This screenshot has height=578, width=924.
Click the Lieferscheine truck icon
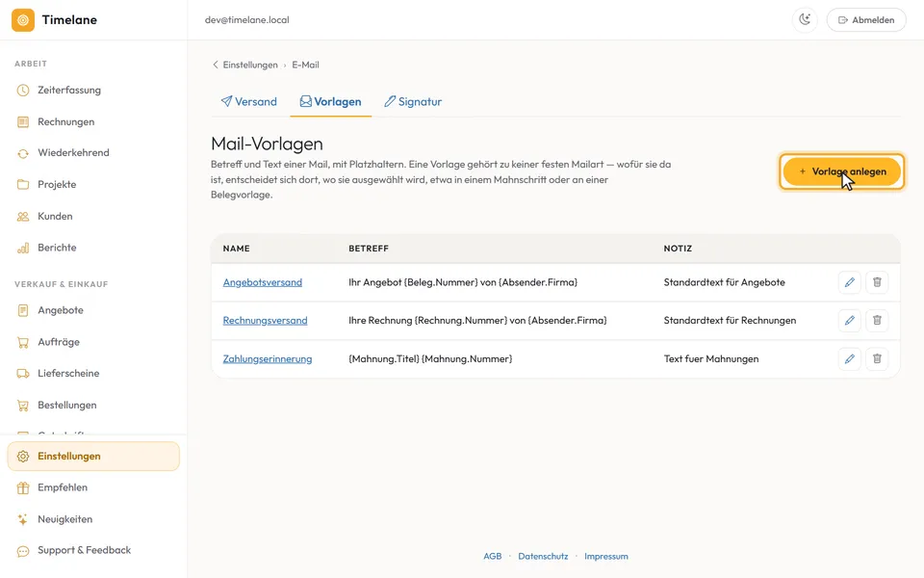pyautogui.click(x=23, y=374)
